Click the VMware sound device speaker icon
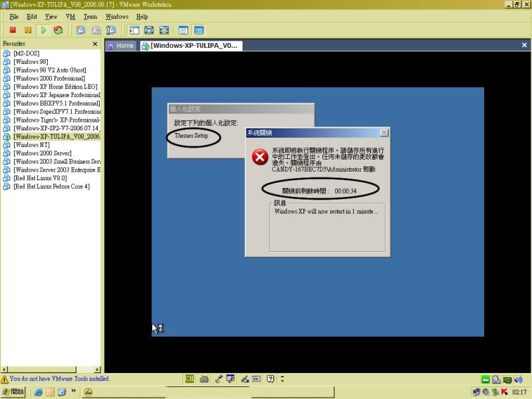The height and width of the screenshot is (399, 532). (518, 380)
